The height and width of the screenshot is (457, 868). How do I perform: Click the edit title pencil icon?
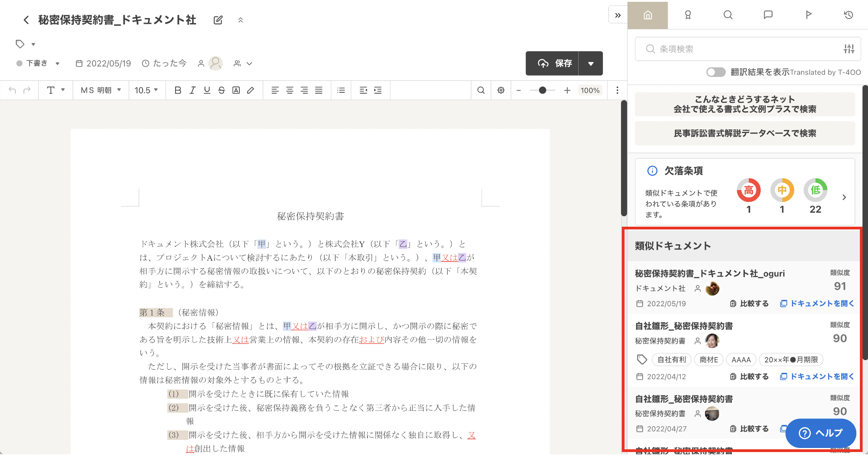[x=218, y=20]
